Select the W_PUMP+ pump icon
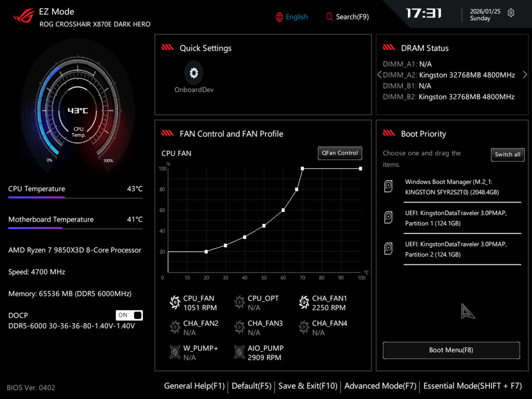This screenshot has width=532, height=399. click(175, 352)
